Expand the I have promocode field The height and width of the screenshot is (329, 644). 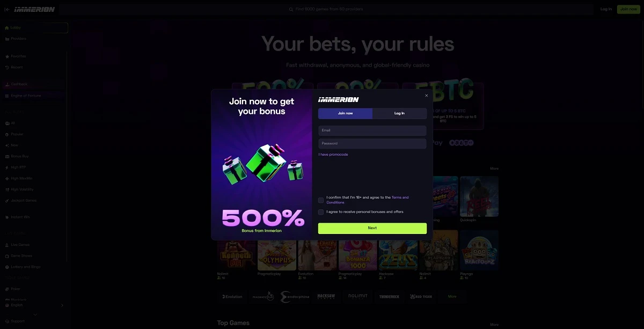click(x=333, y=155)
